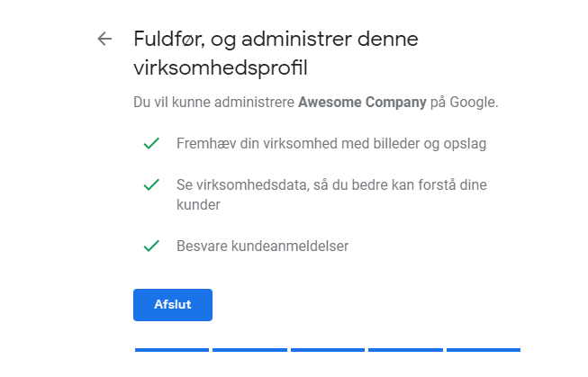Click the first progress bar segment
The image size is (588, 377).
pos(172,350)
